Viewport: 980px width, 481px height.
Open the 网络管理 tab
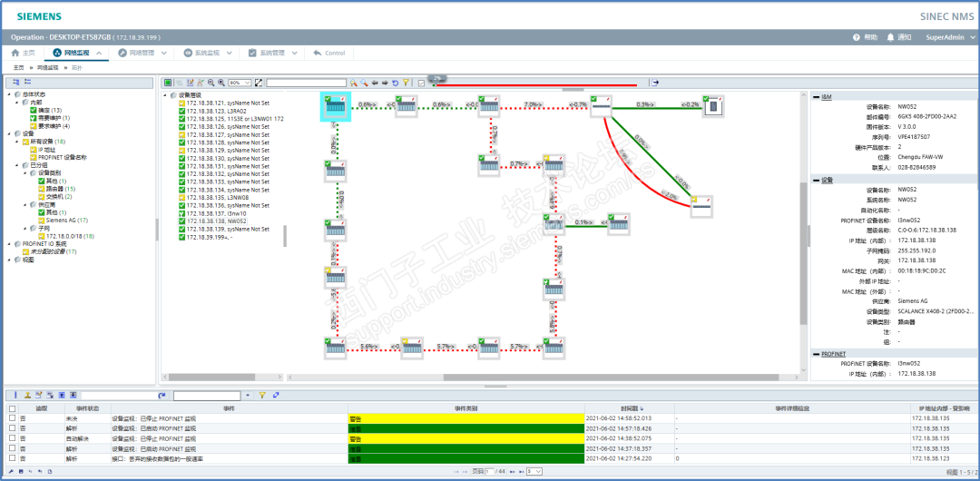[x=137, y=54]
